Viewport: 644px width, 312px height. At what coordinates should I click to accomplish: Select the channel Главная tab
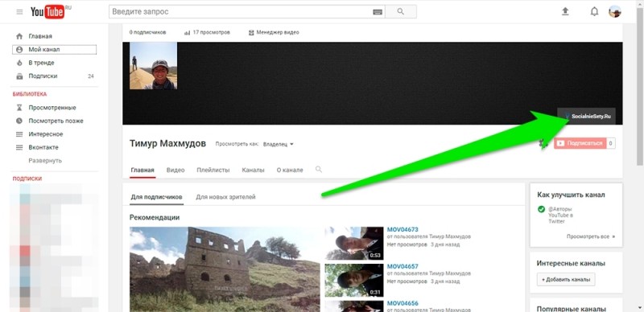(142, 170)
